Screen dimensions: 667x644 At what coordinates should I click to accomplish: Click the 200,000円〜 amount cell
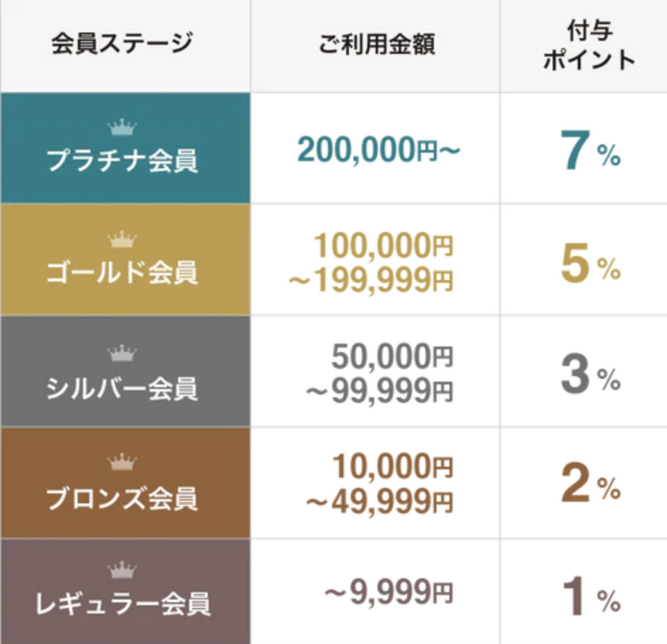[379, 149]
